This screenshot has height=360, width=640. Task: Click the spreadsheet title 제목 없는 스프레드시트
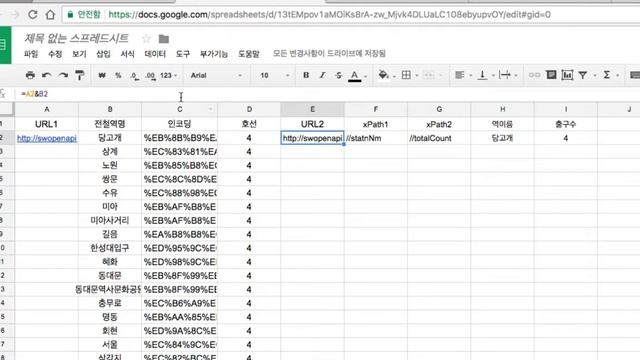76,38
